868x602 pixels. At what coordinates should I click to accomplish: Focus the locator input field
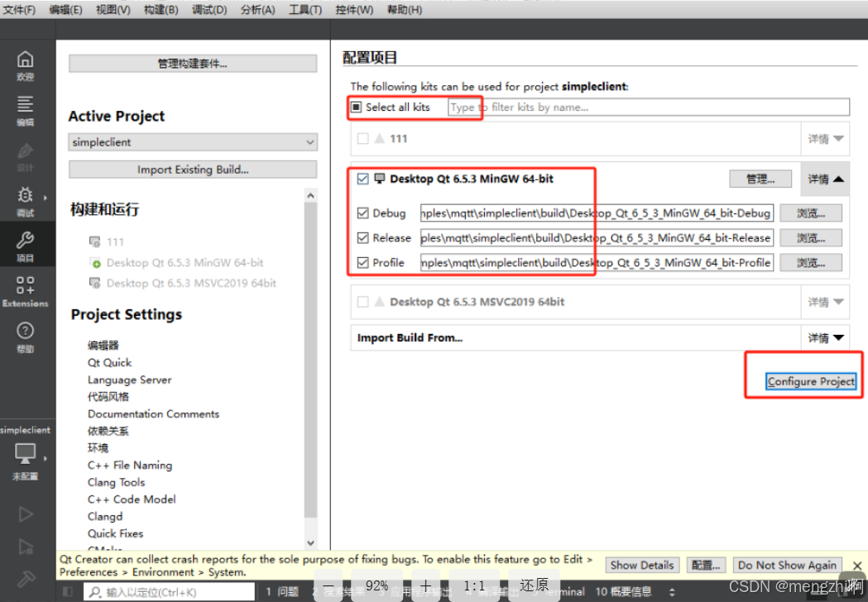tap(169, 592)
